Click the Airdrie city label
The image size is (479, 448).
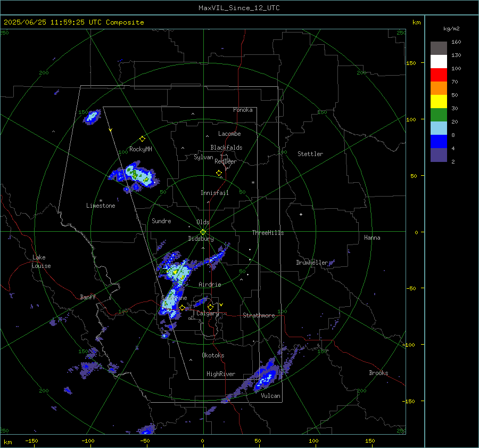(210, 284)
